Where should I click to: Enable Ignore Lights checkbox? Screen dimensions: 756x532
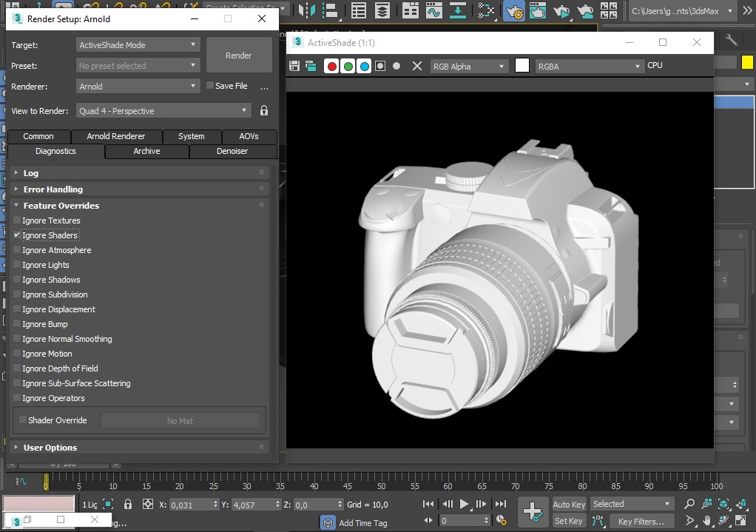pyautogui.click(x=17, y=264)
